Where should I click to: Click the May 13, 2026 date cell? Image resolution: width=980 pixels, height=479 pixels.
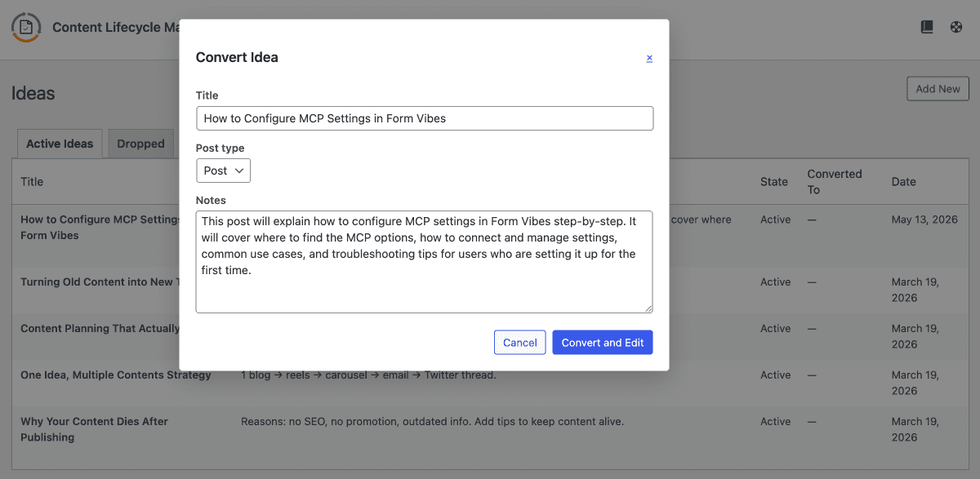923,220
